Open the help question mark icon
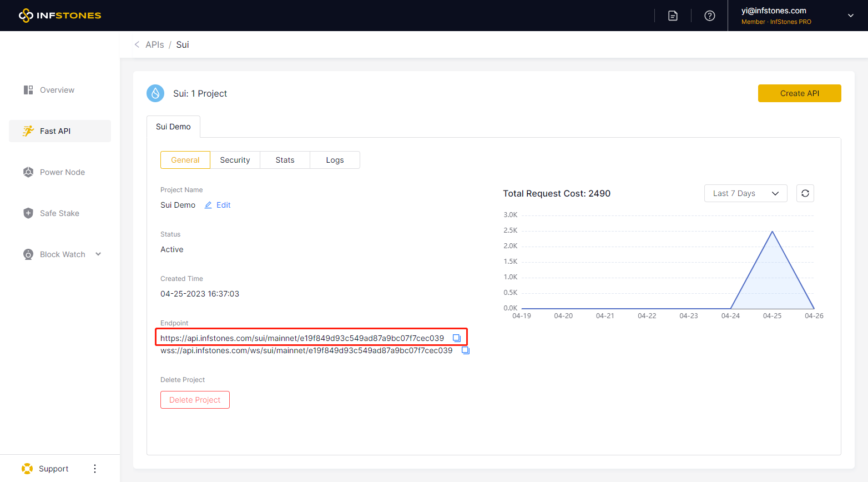The width and height of the screenshot is (868, 482). click(x=709, y=16)
